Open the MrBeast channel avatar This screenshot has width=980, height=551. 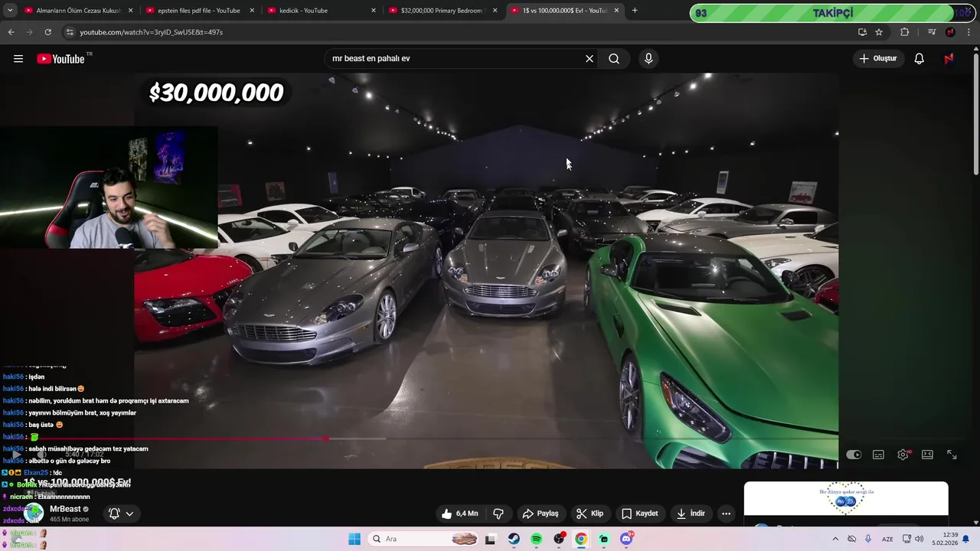point(33,514)
